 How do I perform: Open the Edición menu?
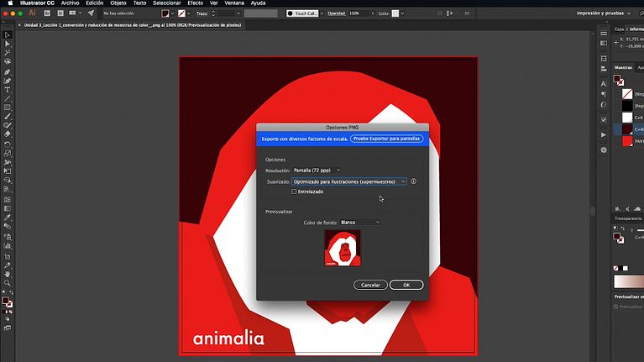(95, 3)
